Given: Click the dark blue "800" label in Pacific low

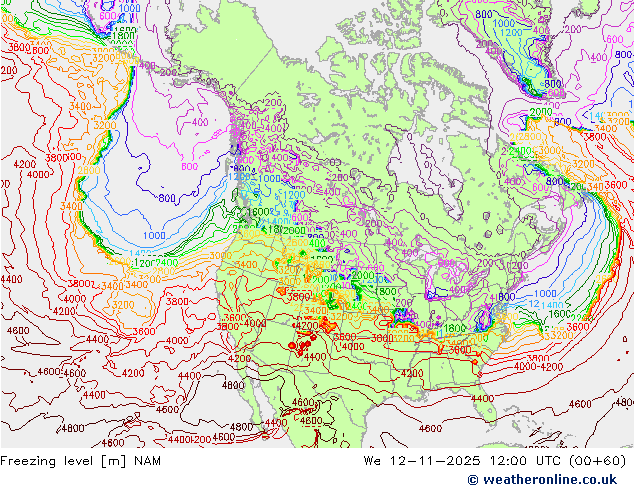Looking at the screenshot, I should 167,198.
